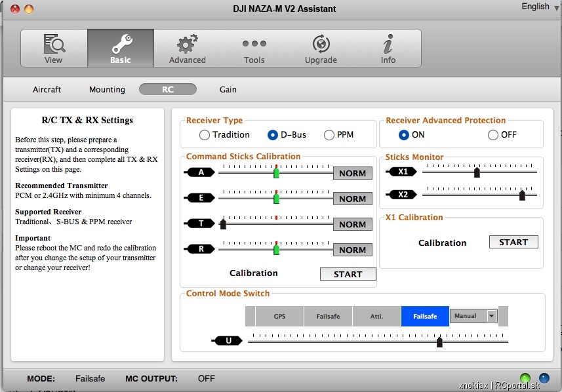The image size is (562, 392).
Task: Click the OFF value beside MC OUTPUT
Action: (x=207, y=378)
